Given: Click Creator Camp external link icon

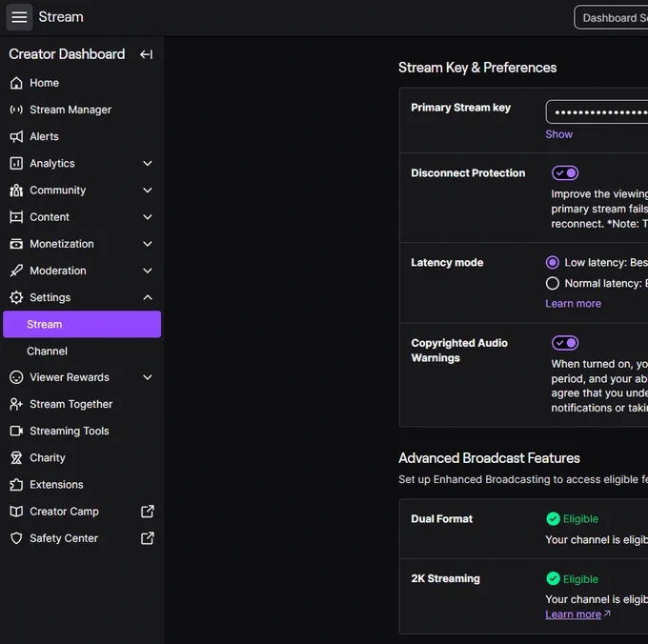Looking at the screenshot, I should [148, 512].
